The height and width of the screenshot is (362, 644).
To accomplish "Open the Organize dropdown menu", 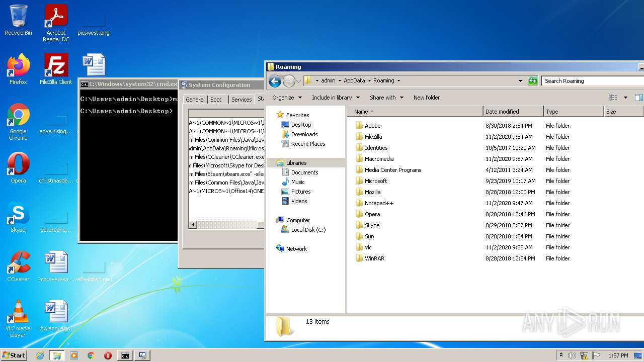I will click(287, 98).
